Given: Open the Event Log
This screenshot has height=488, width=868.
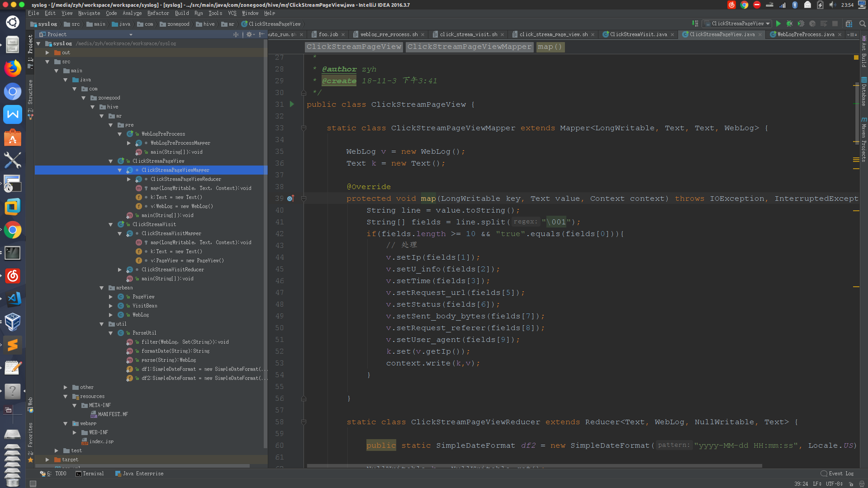Looking at the screenshot, I should point(837,474).
